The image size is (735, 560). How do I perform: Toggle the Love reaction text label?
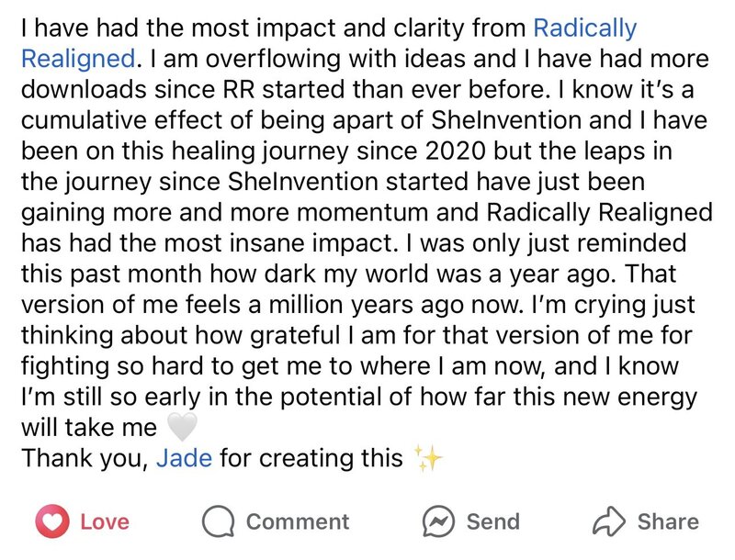pyautogui.click(x=105, y=521)
